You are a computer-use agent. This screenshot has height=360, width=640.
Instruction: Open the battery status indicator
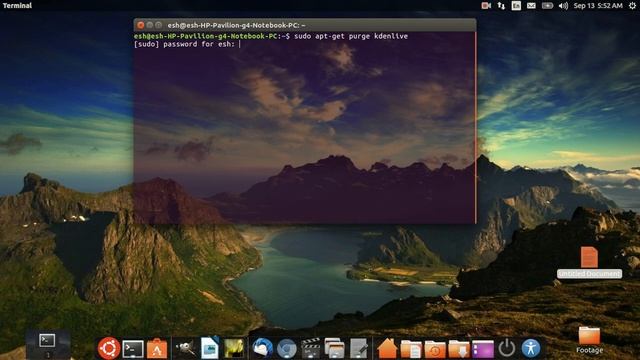[547, 5]
